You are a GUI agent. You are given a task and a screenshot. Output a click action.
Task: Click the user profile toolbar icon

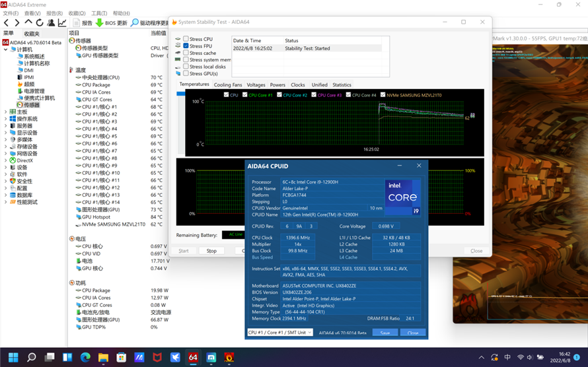point(51,23)
